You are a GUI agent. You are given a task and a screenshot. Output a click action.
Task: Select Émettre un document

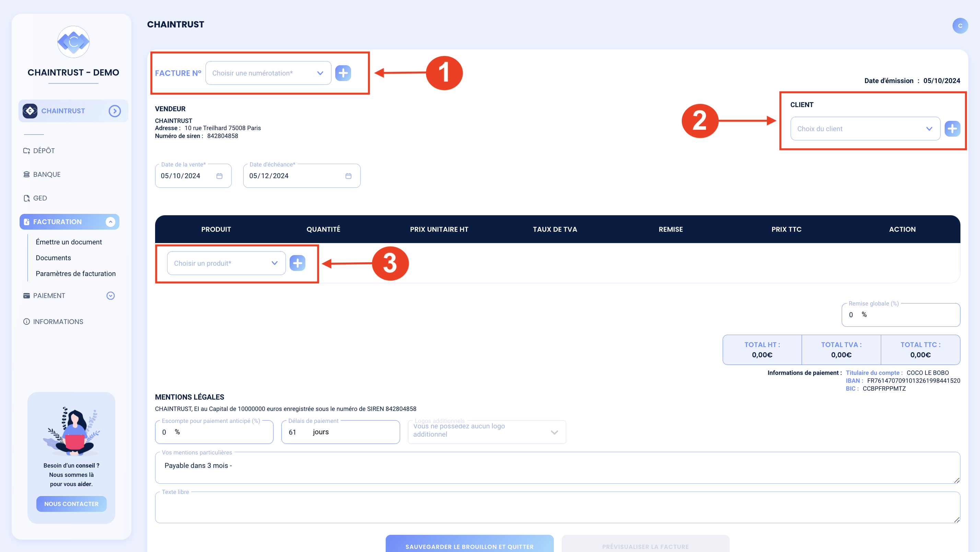(x=69, y=242)
